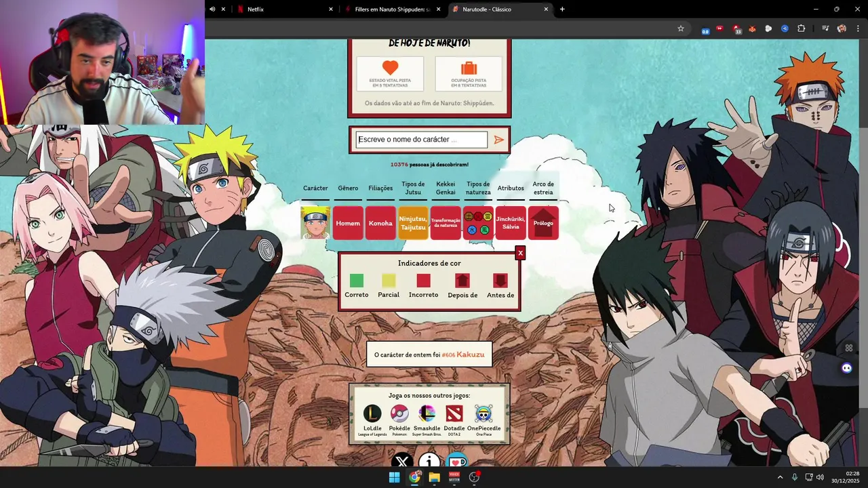Click the Naruto character portrait thumbnail

click(315, 223)
